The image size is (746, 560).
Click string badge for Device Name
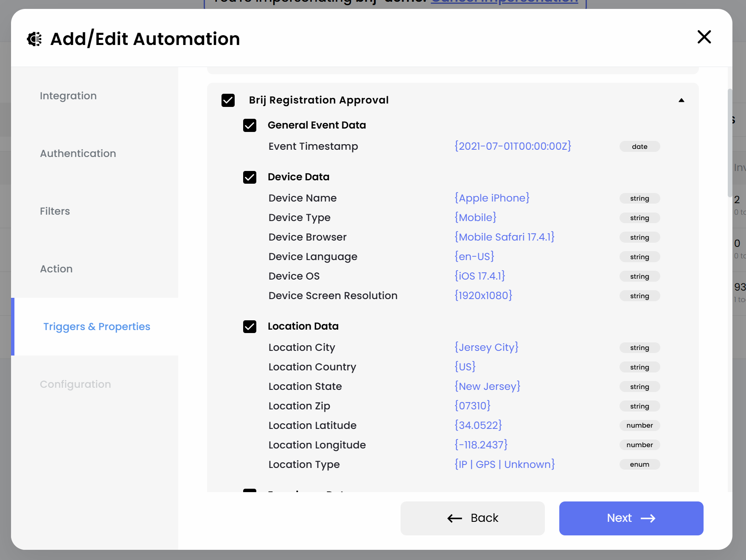639,198
